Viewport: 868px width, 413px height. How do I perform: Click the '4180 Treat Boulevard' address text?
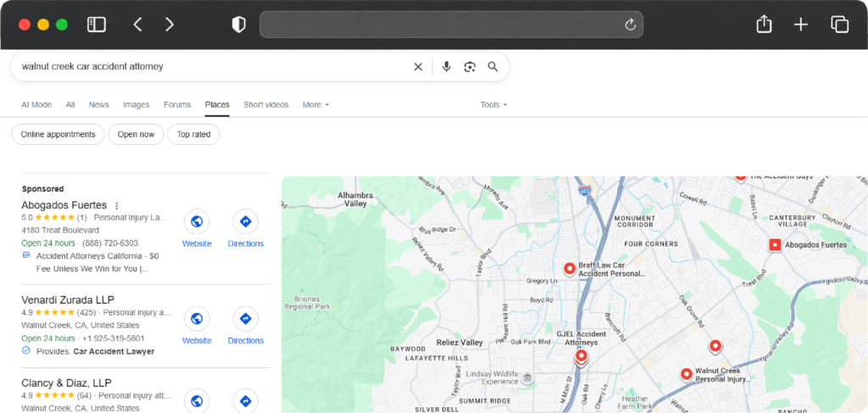(x=60, y=230)
